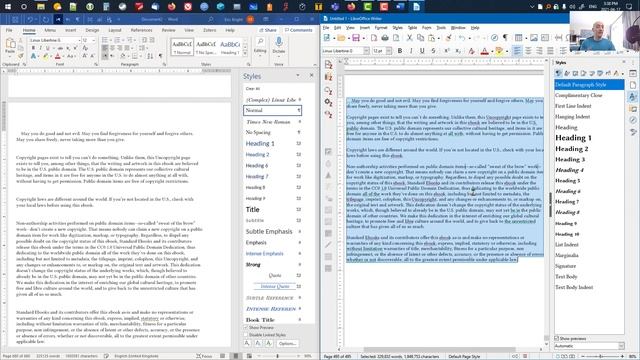
Task: Click the Normal style box in Word Styles pane
Action: (x=272, y=110)
